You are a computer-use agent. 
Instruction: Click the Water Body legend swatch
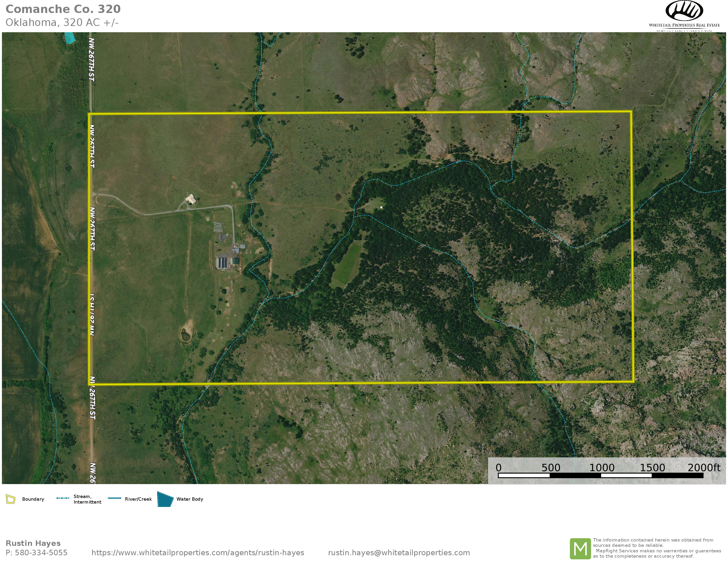[165, 499]
